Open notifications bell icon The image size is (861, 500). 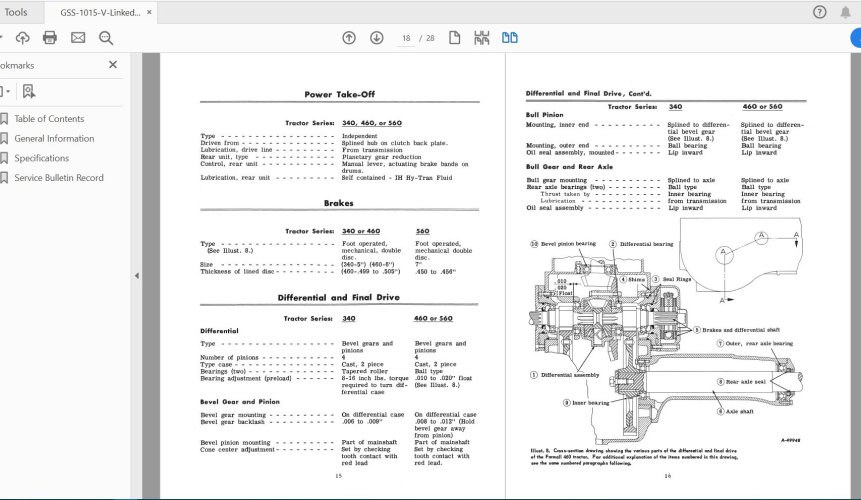(x=845, y=12)
